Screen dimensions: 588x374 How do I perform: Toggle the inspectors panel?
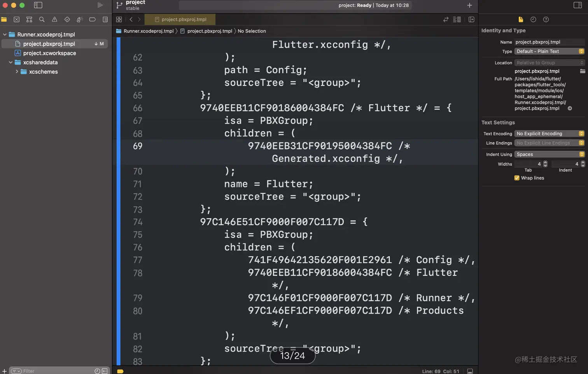(x=577, y=5)
